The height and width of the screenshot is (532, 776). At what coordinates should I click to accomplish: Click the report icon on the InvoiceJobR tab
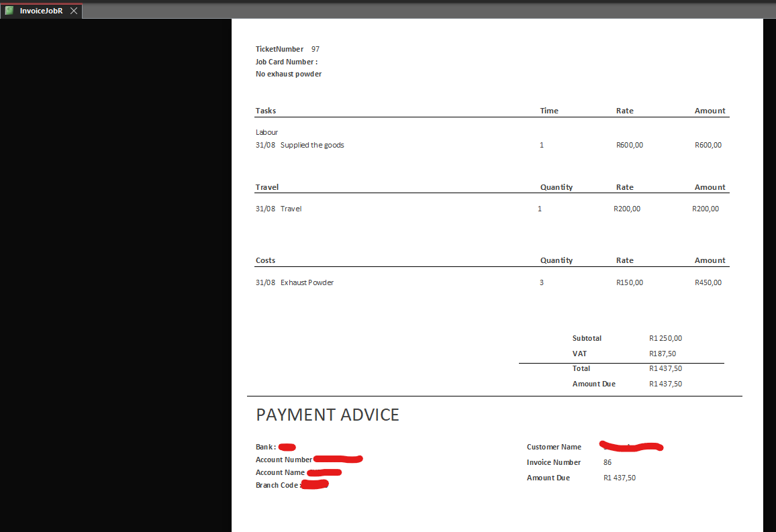[x=9, y=10]
